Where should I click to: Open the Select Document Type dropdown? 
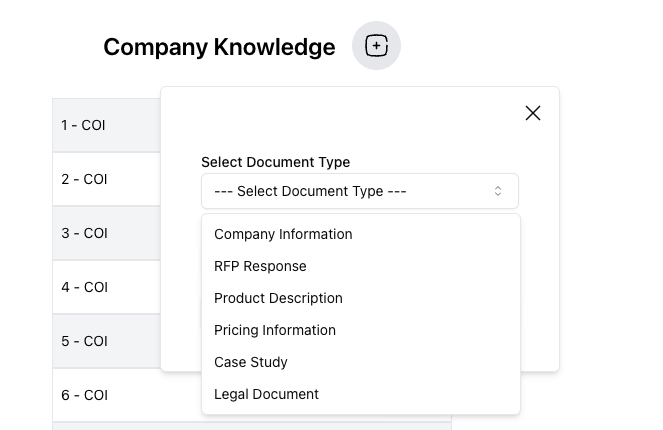click(360, 191)
